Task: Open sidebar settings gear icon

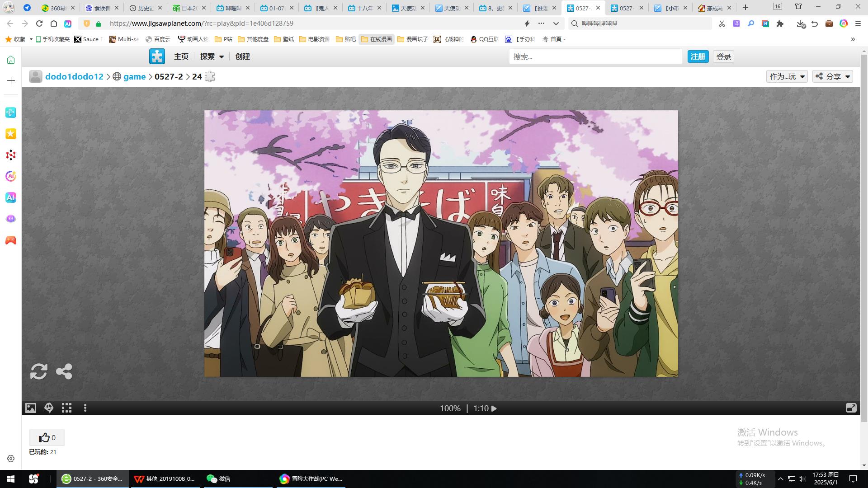Action: tap(11, 458)
